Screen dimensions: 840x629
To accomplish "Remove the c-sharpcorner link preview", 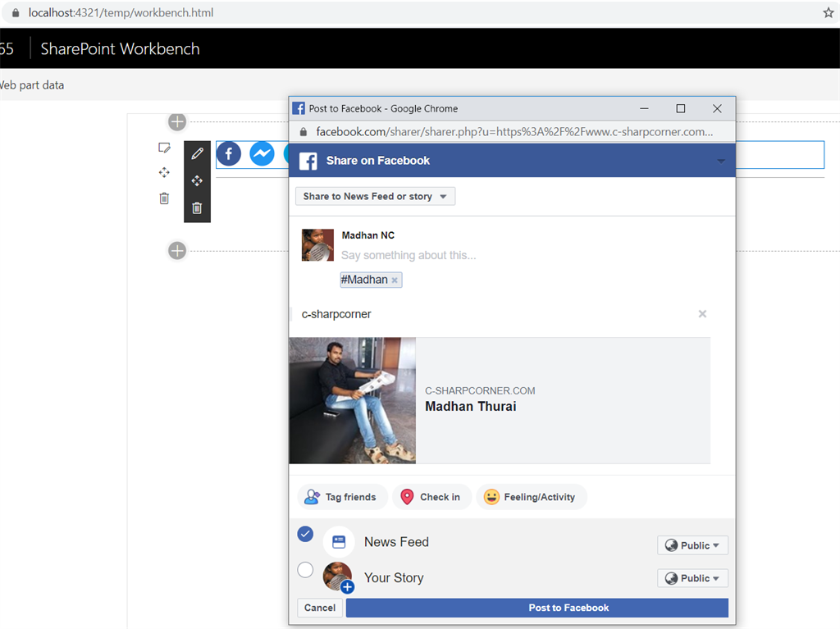I will point(702,314).
